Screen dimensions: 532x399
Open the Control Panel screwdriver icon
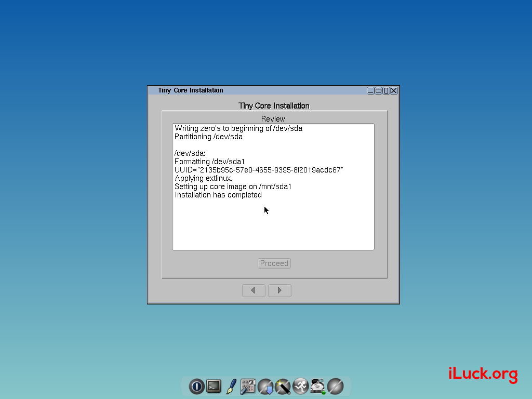click(248, 387)
